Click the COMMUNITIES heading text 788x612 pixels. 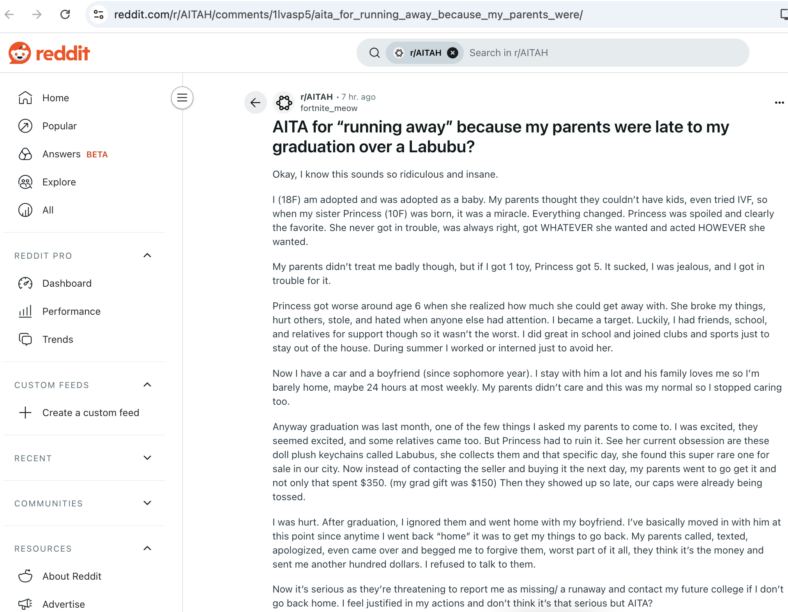48,503
